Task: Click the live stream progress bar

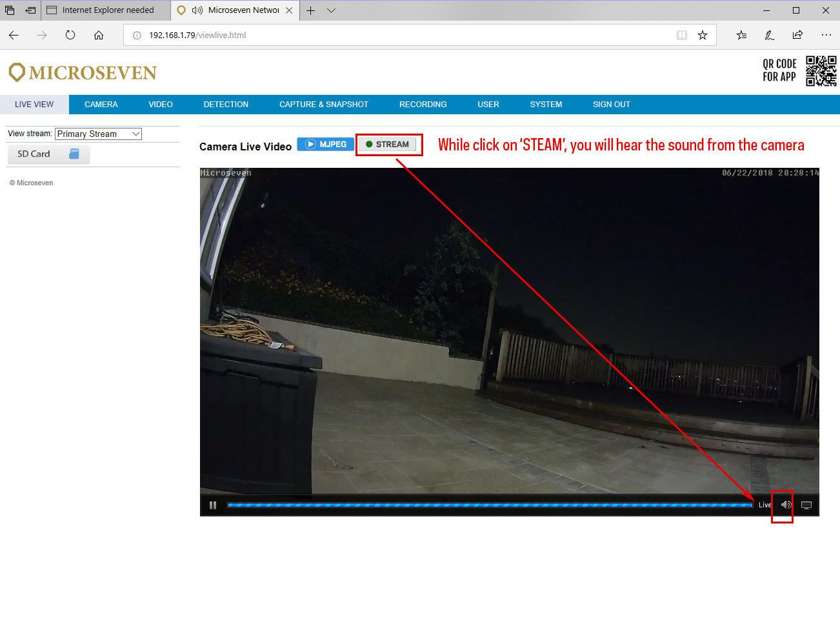Action: point(490,505)
